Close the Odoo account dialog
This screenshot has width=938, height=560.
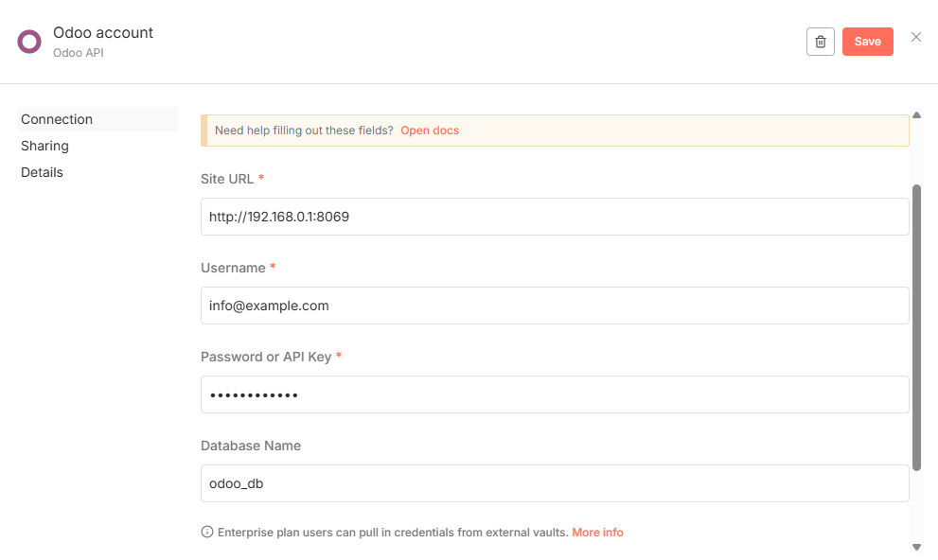[915, 36]
